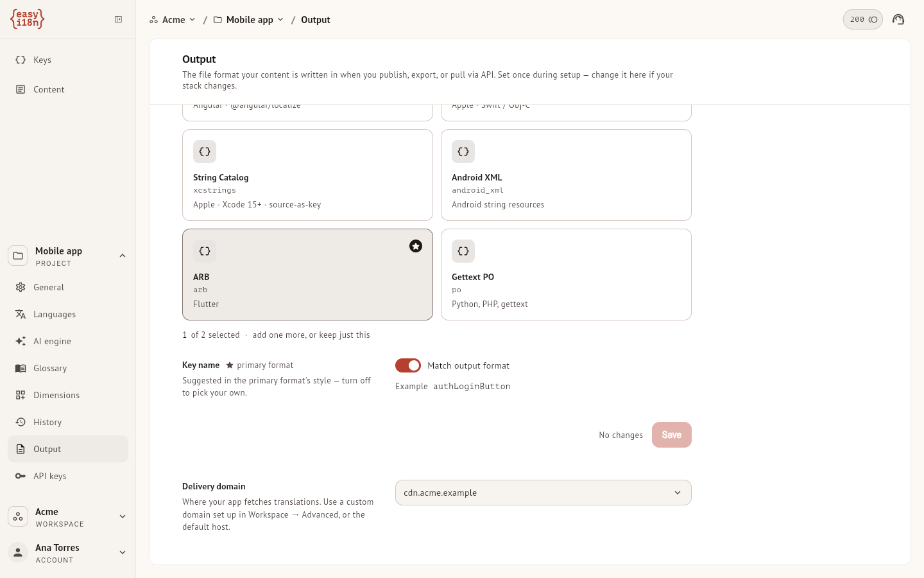Click the primary star badge on ARB
The height and width of the screenshot is (578, 924).
tap(416, 246)
